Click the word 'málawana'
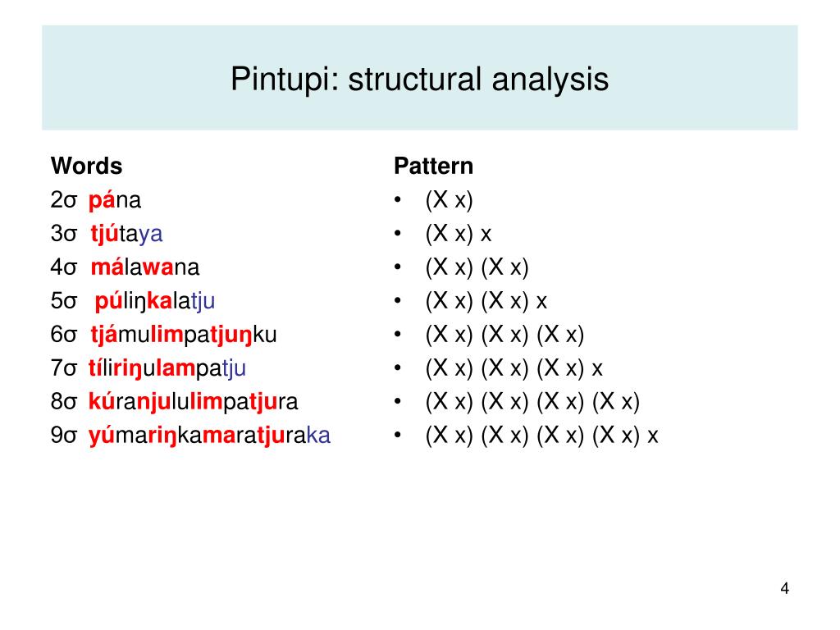 tap(145, 267)
